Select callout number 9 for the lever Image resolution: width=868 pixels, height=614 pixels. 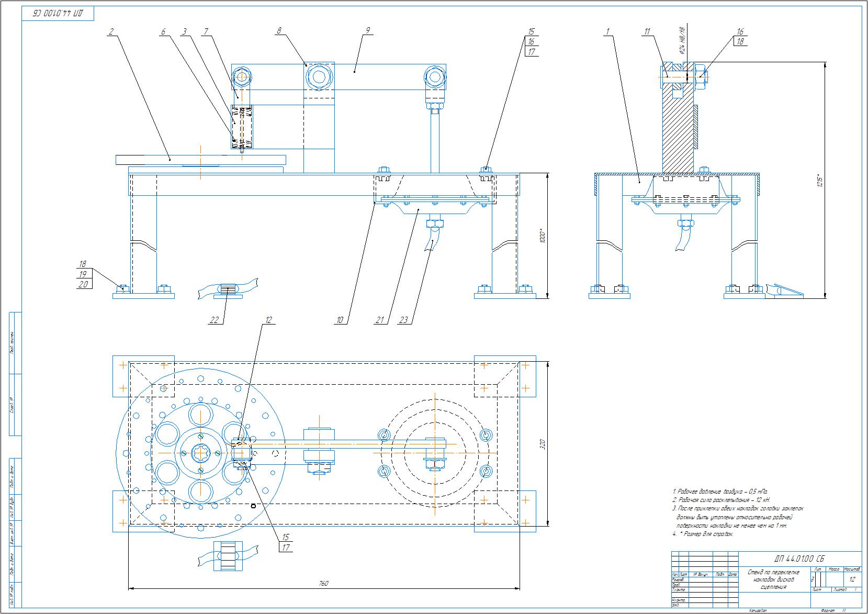click(368, 31)
